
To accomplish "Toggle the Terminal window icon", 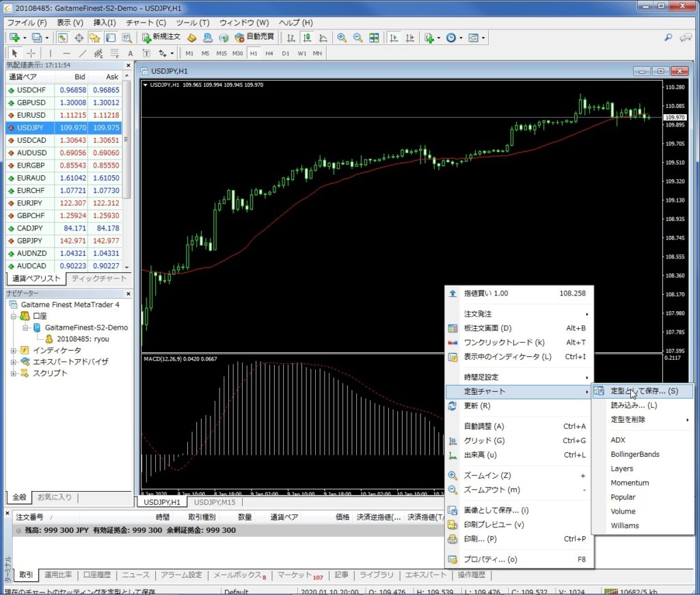I will click(110, 38).
